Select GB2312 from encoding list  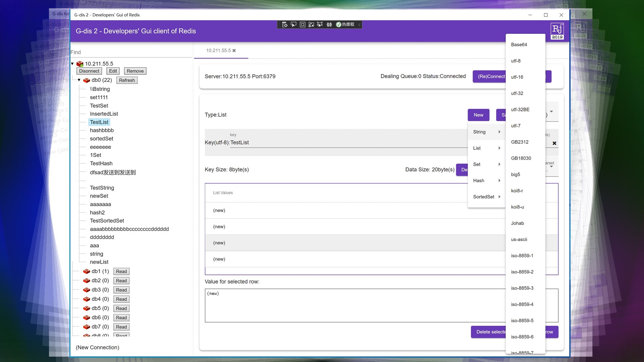click(525, 142)
